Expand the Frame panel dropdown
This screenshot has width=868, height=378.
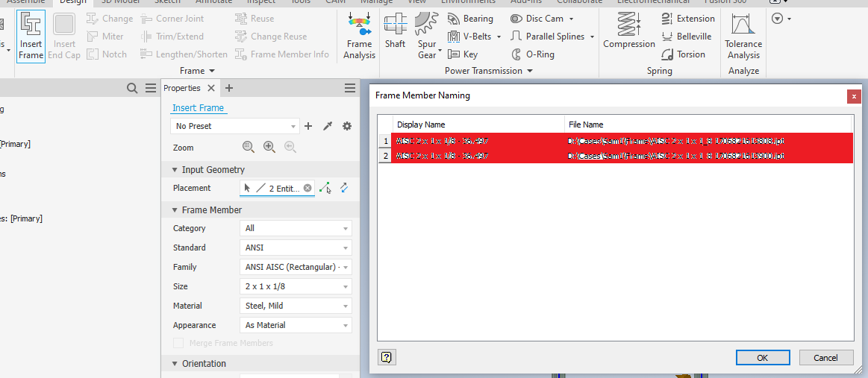click(198, 71)
